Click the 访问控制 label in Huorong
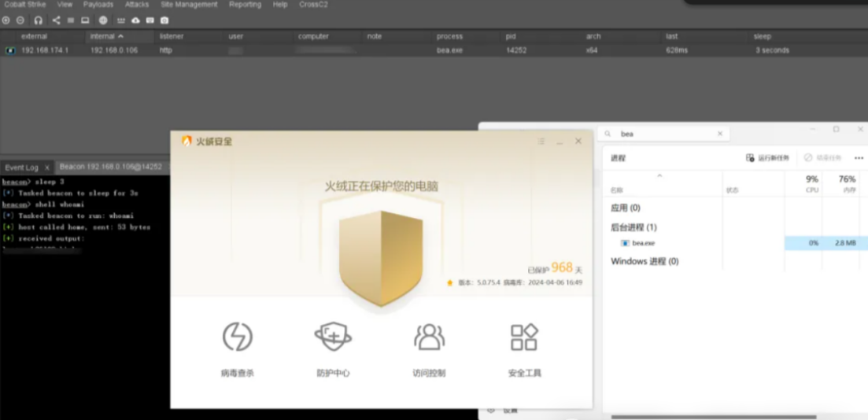Viewport: 868px width, 420px height. pyautogui.click(x=429, y=374)
